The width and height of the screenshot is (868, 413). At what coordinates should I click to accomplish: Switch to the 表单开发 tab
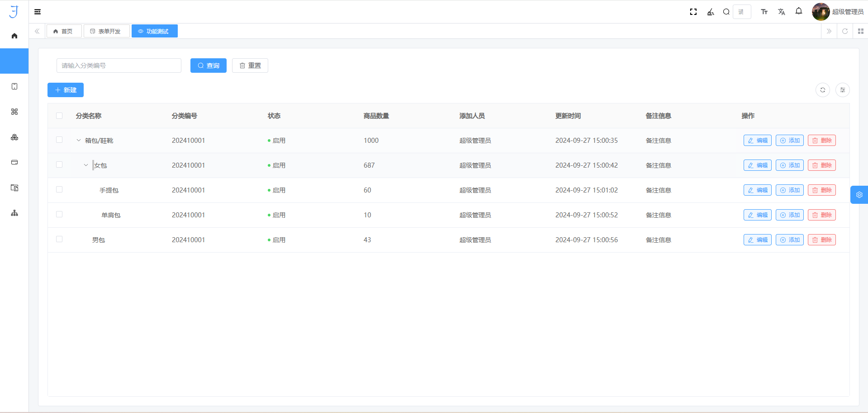click(x=106, y=31)
